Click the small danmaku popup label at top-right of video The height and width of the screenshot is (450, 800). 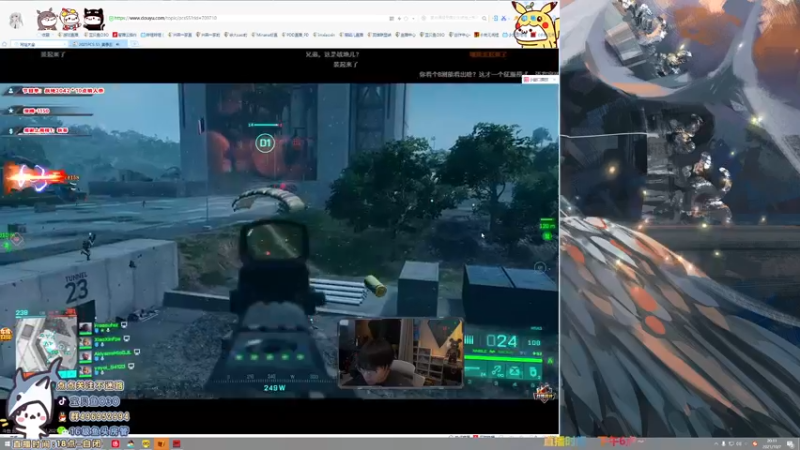click(540, 80)
